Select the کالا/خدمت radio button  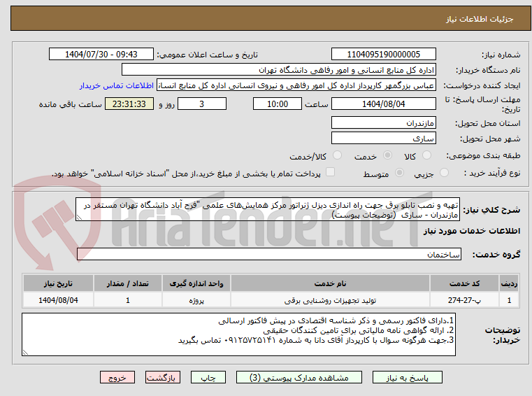[337, 155]
